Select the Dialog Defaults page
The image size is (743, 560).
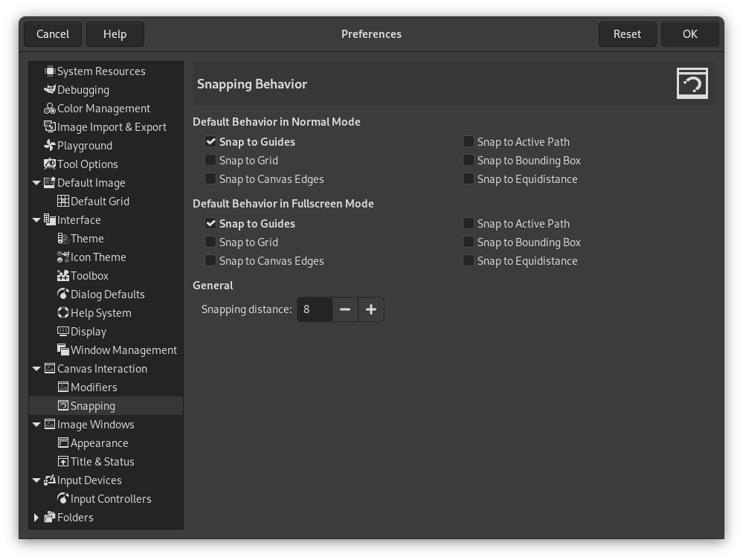tap(109, 294)
